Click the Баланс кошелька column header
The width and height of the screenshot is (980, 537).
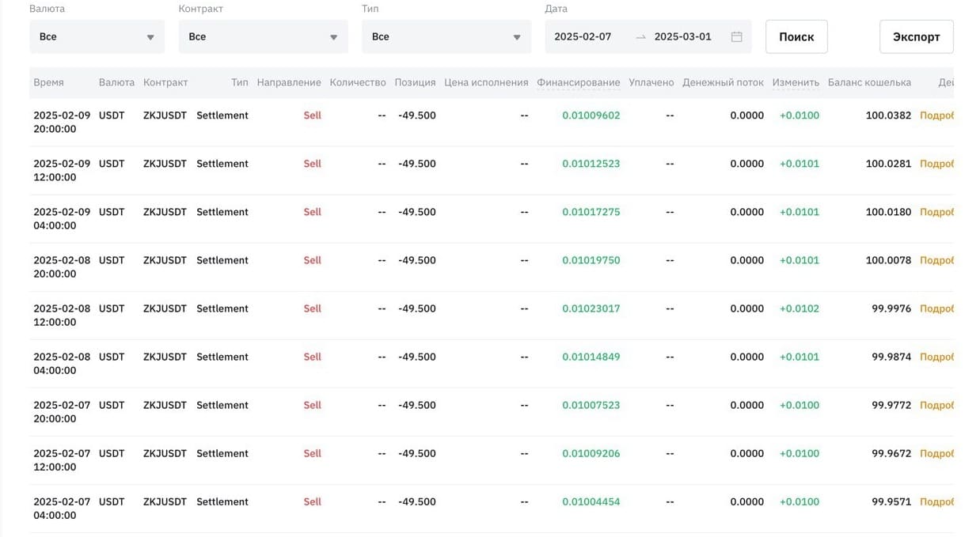(x=869, y=82)
